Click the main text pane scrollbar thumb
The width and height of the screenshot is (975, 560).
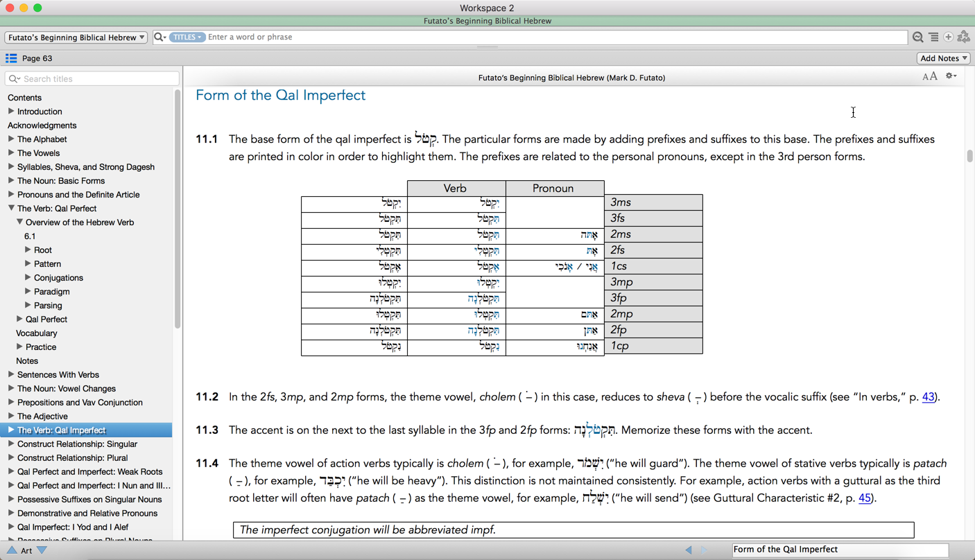tap(969, 156)
